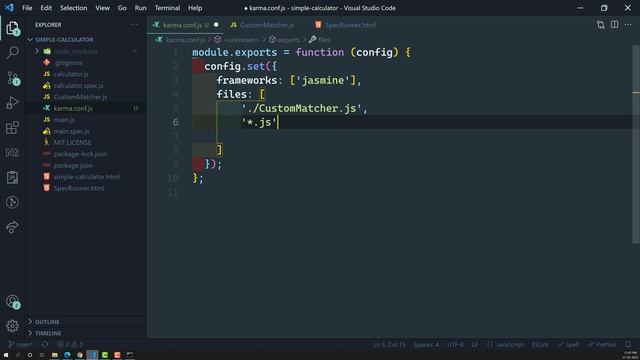The width and height of the screenshot is (640, 360).
Task: Click the Visual Studio Code taskbar icon
Action: (x=93, y=355)
